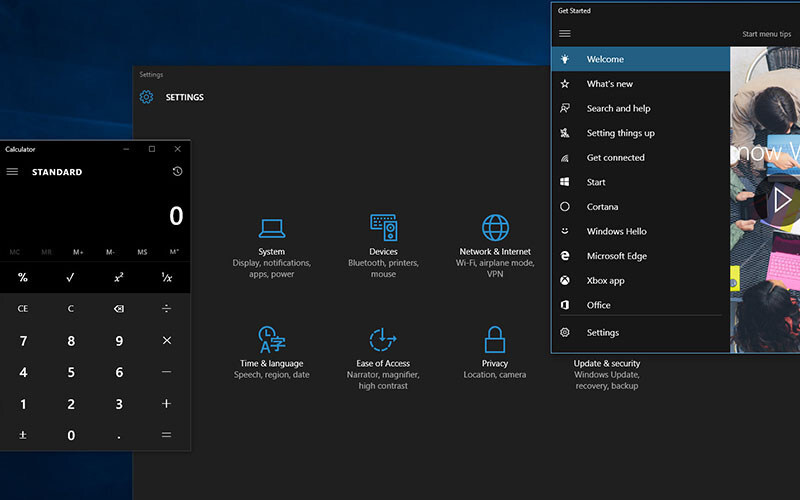Click digit 7 in Calculator
Image resolution: width=800 pixels, height=500 pixels.
[x=23, y=340]
